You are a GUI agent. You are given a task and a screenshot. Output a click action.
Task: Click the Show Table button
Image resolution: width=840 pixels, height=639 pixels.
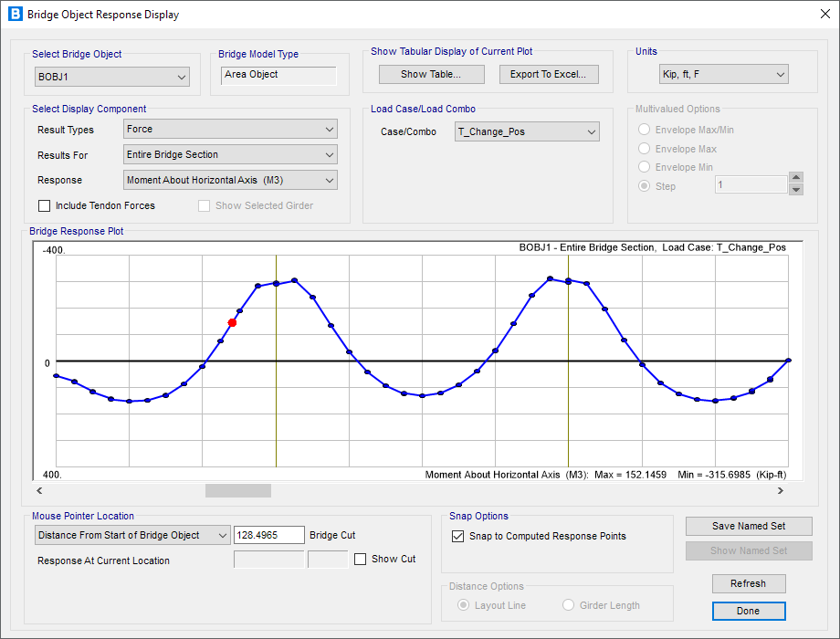tap(431, 74)
